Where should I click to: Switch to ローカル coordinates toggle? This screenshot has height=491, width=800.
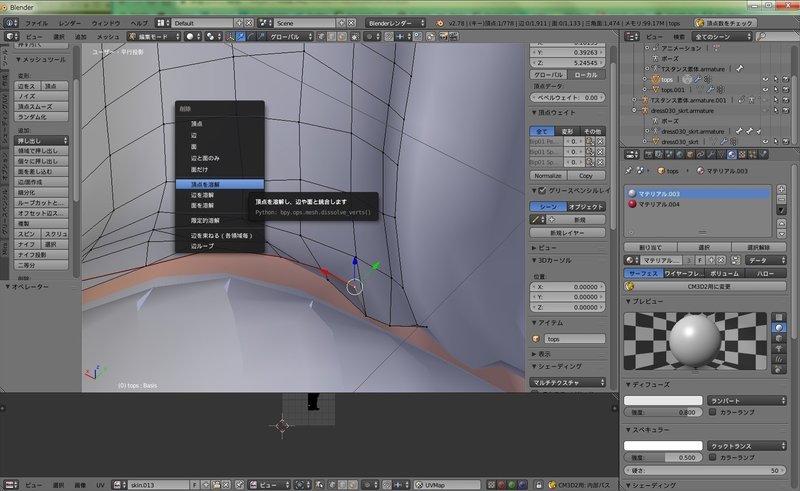click(586, 75)
